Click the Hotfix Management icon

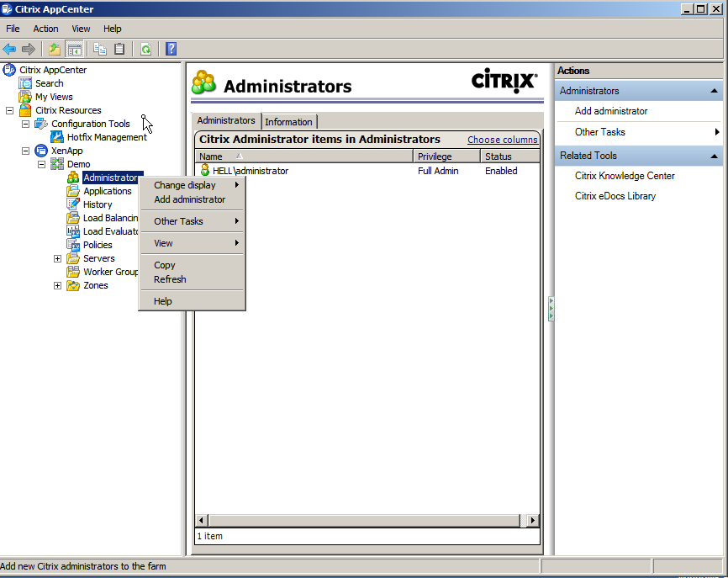56,137
